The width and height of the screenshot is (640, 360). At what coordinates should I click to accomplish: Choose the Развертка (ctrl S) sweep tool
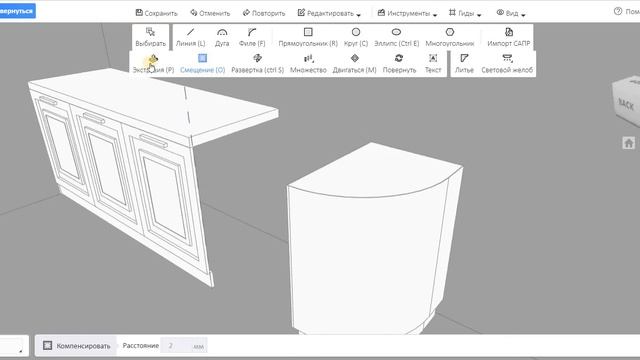258,64
